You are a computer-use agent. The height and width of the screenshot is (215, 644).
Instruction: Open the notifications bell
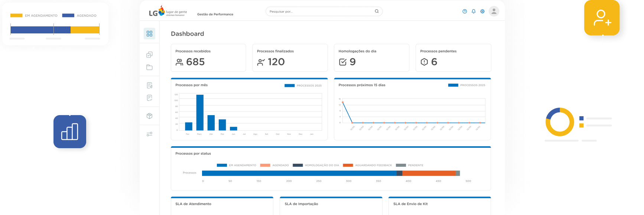(x=474, y=12)
